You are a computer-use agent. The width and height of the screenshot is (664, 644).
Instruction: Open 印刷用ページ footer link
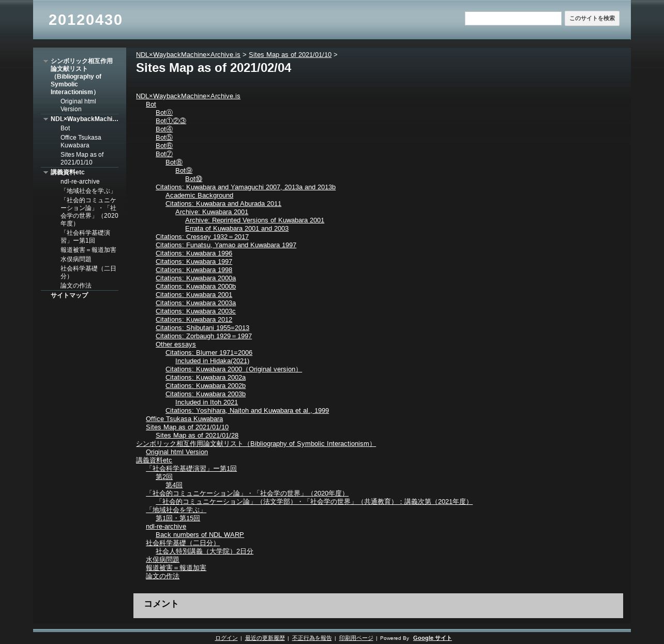click(x=356, y=638)
